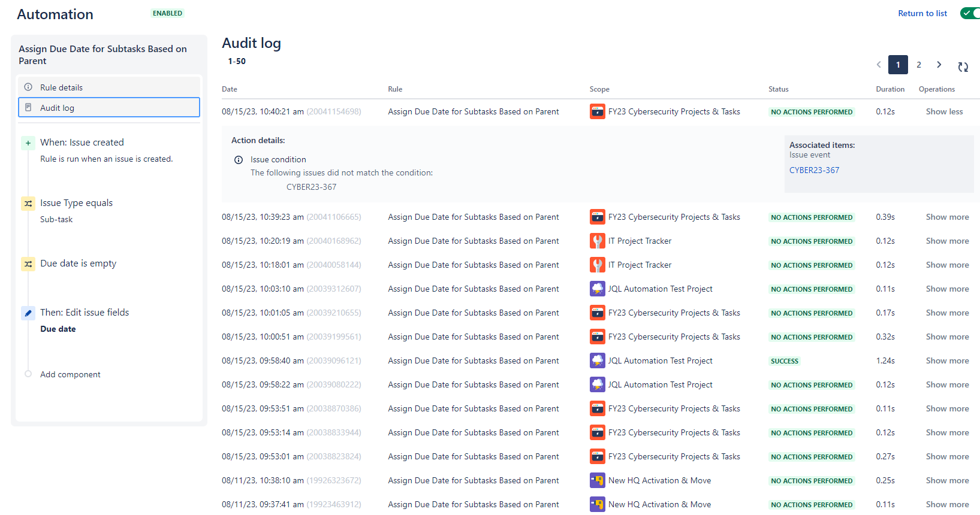Expand Show more for 10:03:10 am entry

947,289
